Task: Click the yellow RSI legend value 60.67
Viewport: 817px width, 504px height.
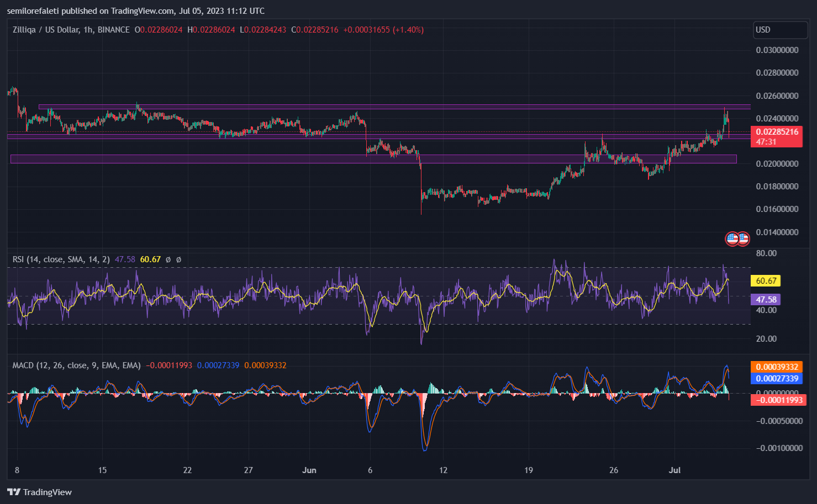Action: 150,259
